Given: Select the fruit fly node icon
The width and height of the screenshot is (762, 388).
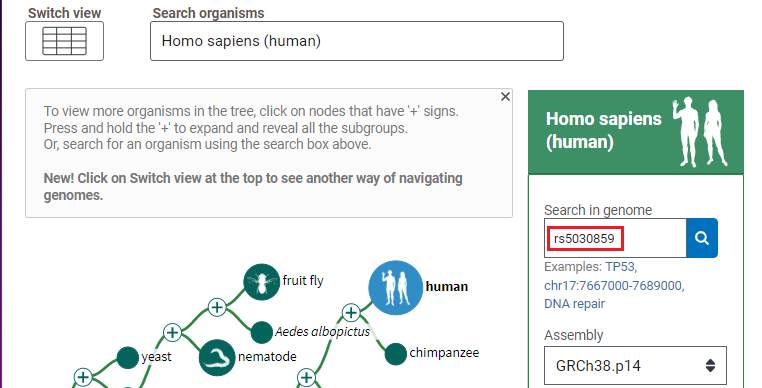Looking at the screenshot, I should 261,282.
